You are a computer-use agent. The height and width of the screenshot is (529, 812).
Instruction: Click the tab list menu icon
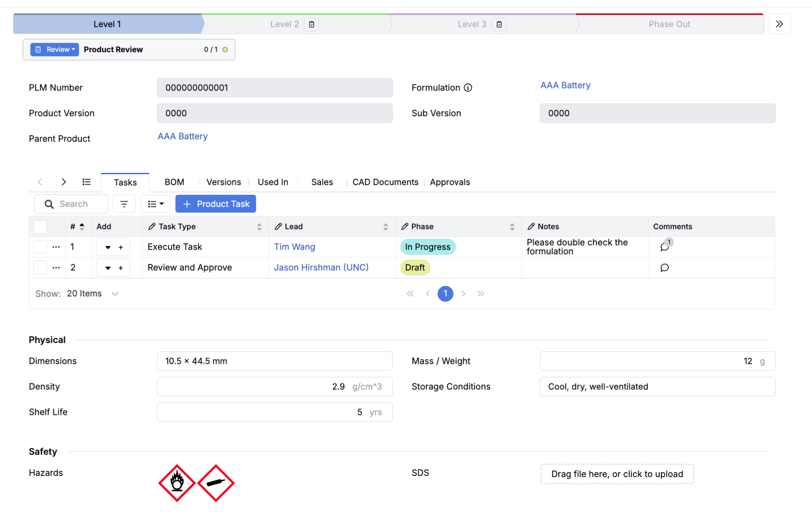click(87, 182)
